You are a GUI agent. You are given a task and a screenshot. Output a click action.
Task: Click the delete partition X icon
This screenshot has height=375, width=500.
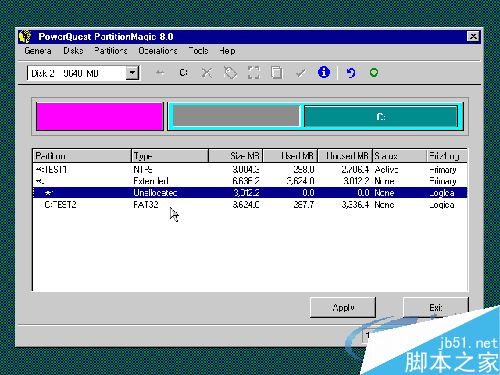(207, 73)
